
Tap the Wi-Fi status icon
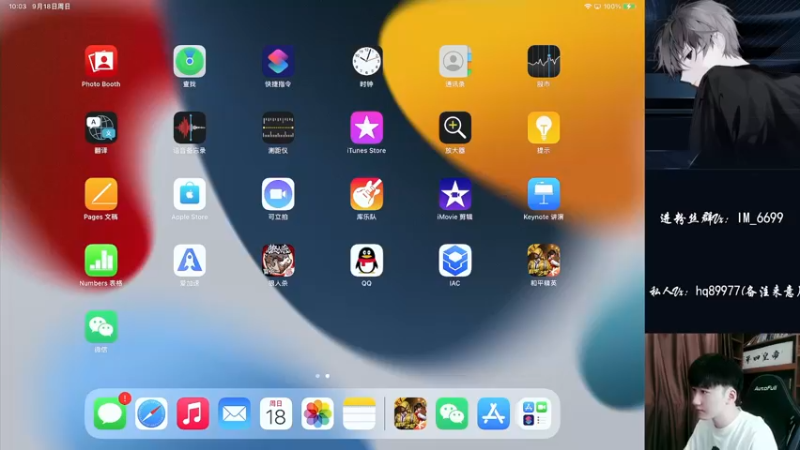(x=588, y=7)
